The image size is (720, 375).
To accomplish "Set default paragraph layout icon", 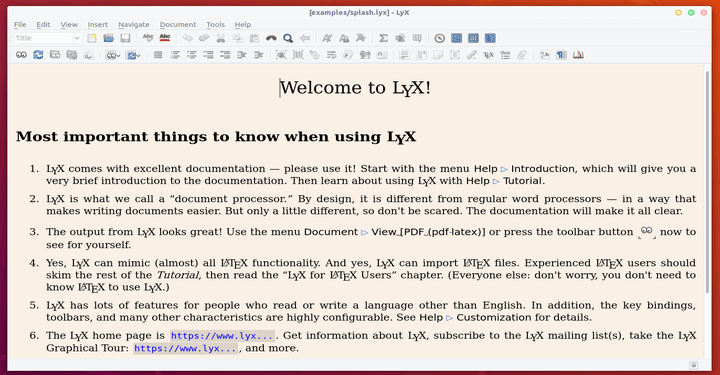I will point(158,55).
